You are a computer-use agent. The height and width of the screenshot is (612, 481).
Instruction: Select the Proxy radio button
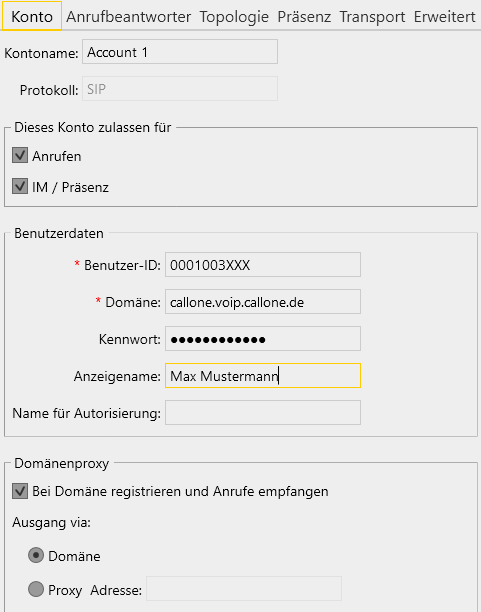(36, 589)
